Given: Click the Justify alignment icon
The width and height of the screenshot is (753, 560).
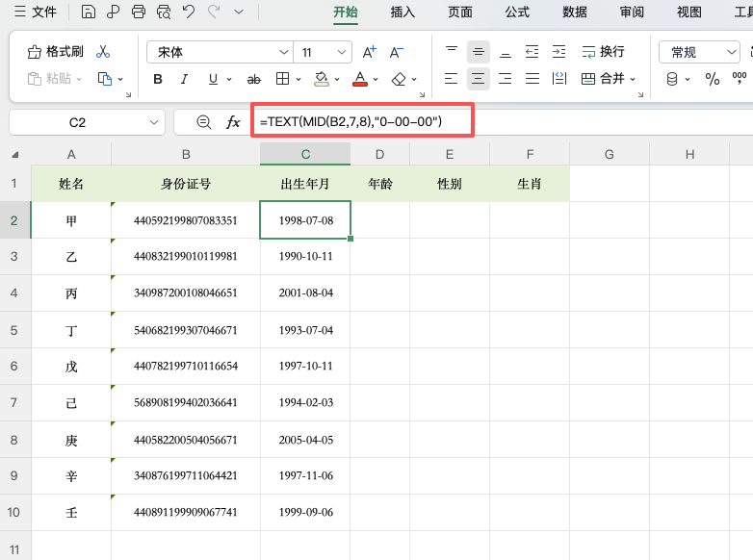Looking at the screenshot, I should click(x=532, y=79).
